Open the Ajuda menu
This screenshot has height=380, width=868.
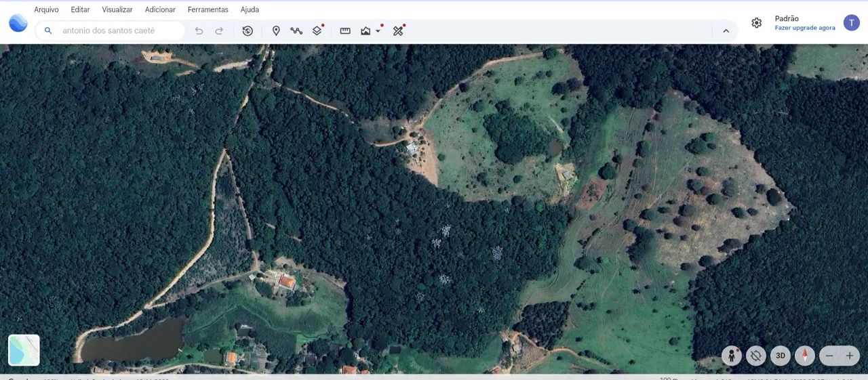coord(250,9)
